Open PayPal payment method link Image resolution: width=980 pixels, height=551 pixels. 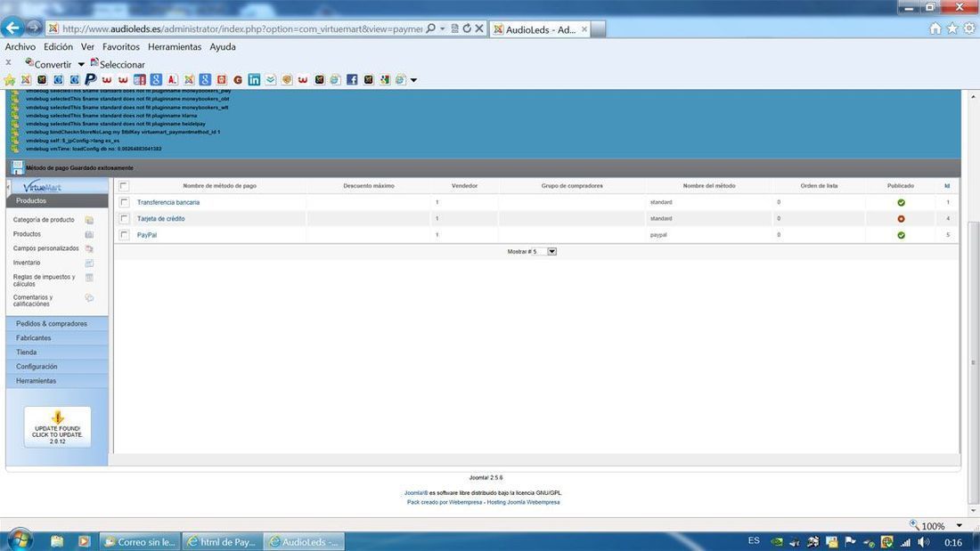pyautogui.click(x=147, y=235)
